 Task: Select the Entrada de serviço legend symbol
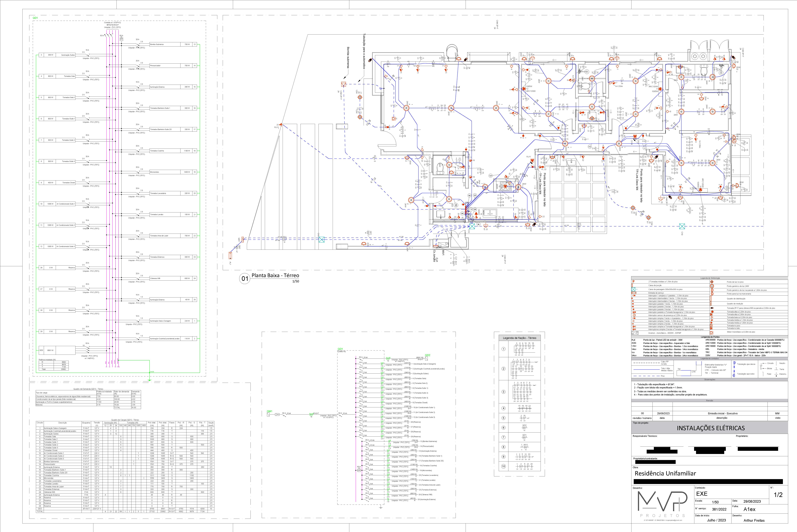pyautogui.click(x=634, y=293)
